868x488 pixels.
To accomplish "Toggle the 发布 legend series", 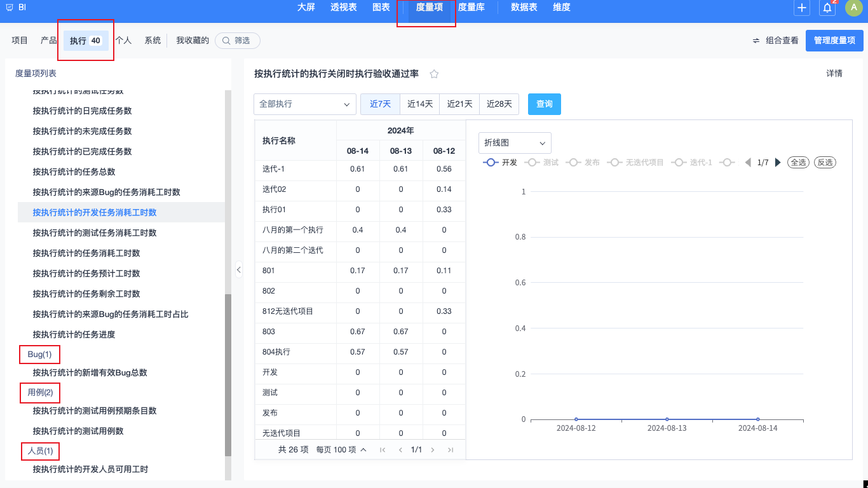I will pos(583,163).
